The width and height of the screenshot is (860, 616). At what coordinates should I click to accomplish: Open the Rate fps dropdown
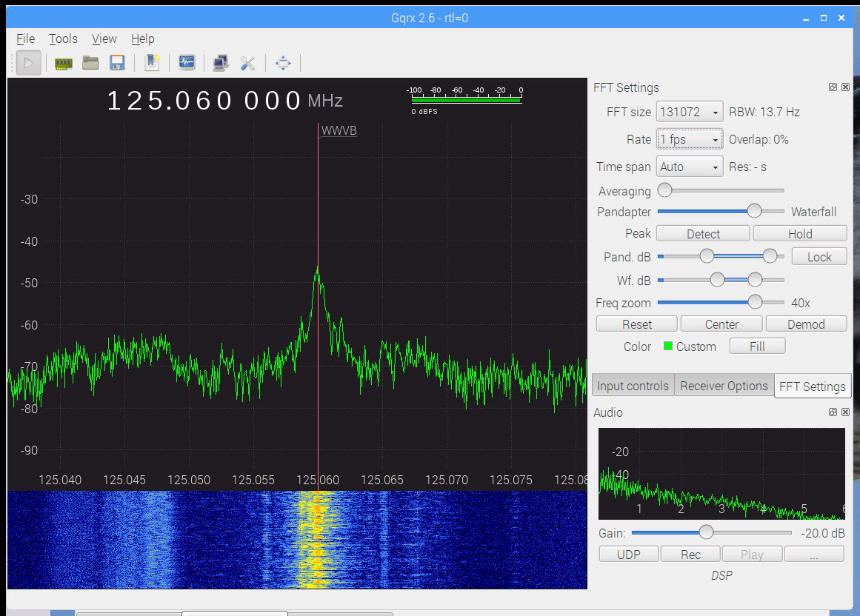point(690,140)
